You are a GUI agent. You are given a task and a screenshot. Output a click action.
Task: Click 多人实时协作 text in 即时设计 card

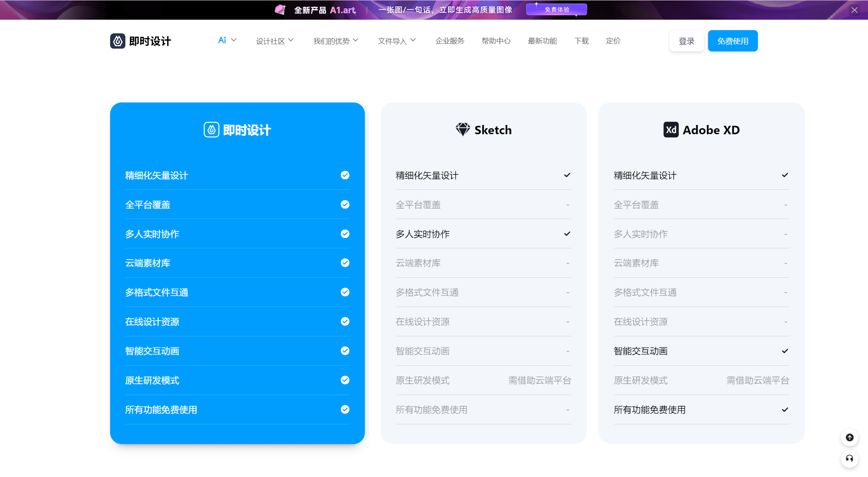(x=152, y=234)
